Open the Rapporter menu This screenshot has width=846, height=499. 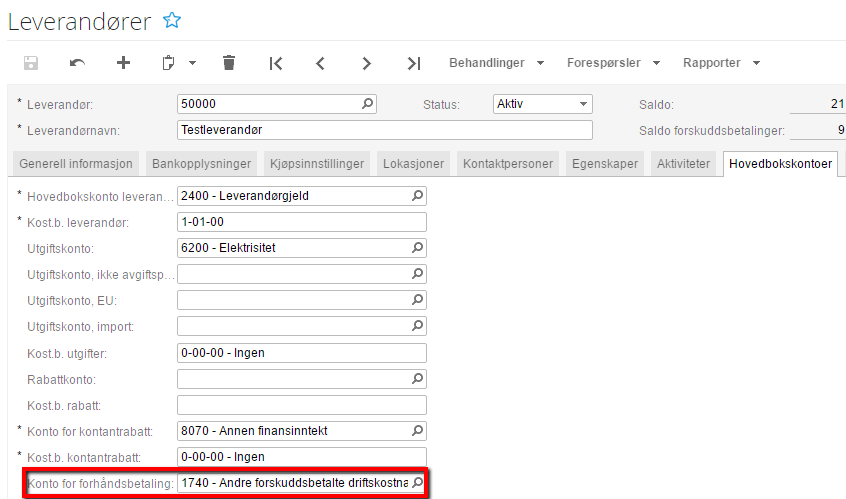click(721, 63)
